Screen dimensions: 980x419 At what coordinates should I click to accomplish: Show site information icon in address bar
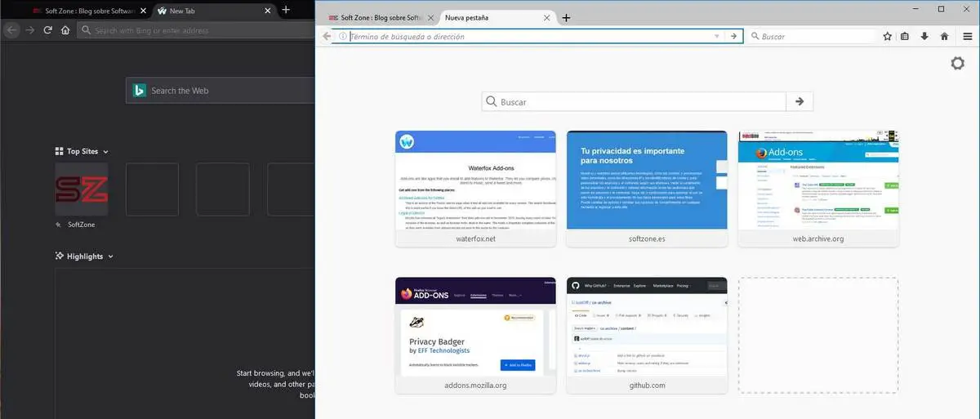coord(343,36)
